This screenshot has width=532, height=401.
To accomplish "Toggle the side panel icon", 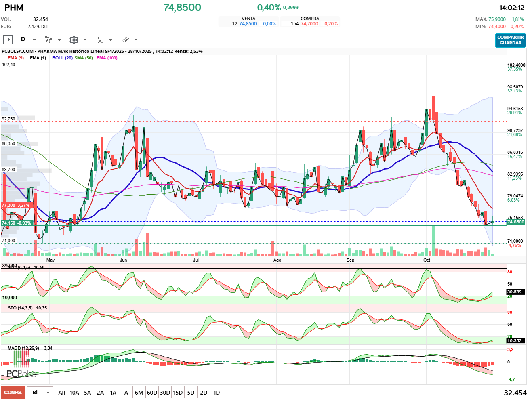I will (x=8, y=40).
